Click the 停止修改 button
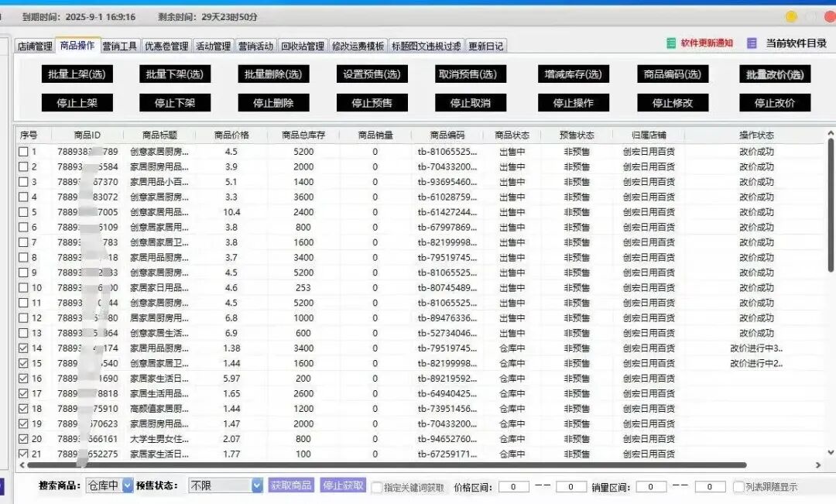836x504 pixels. tap(673, 103)
